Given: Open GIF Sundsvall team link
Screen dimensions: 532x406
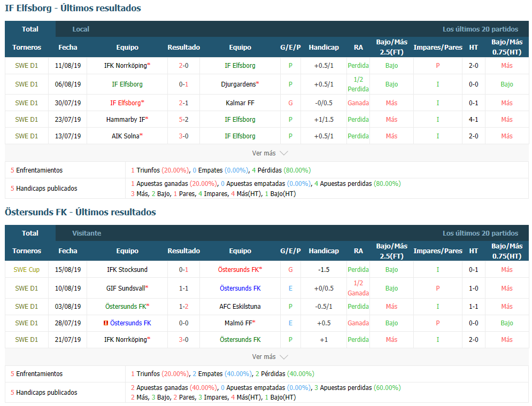Looking at the screenshot, I should click(x=127, y=288).
